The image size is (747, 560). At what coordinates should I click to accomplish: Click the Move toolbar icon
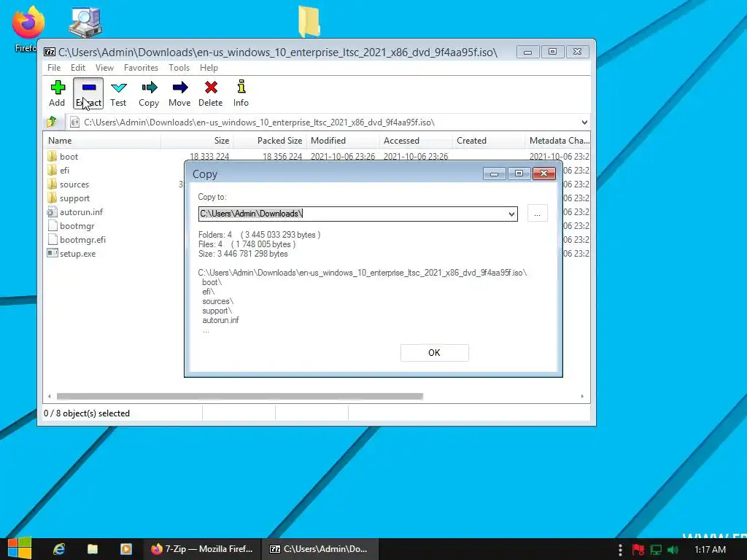click(x=179, y=87)
